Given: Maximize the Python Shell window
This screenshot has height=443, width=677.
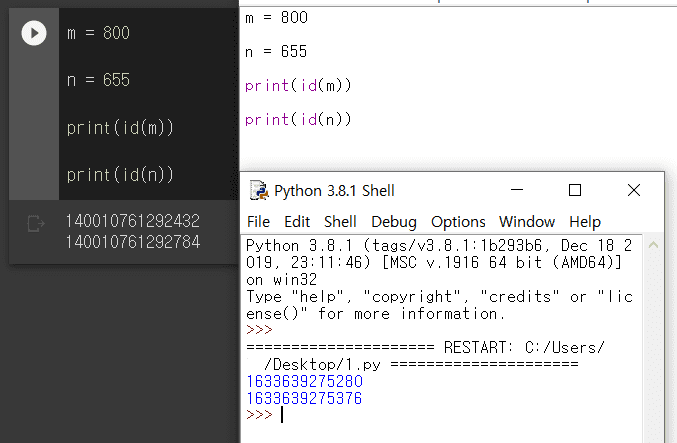Looking at the screenshot, I should pos(575,190).
